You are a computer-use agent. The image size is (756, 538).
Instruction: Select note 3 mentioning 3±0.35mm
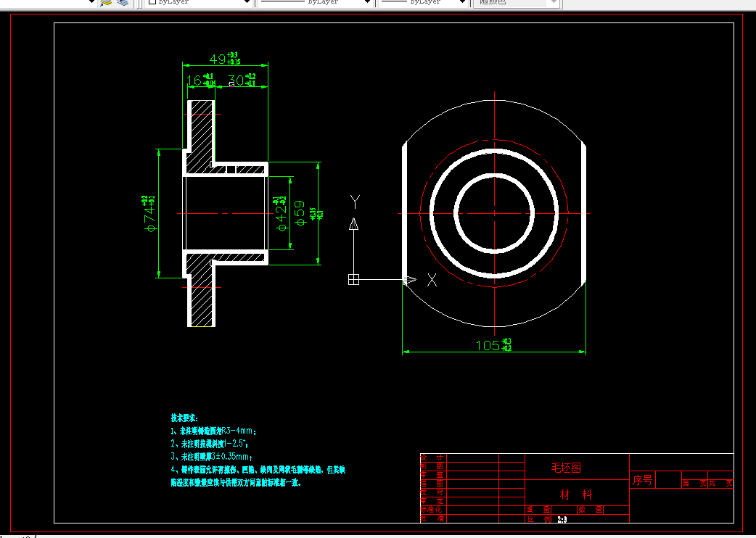[x=212, y=457]
